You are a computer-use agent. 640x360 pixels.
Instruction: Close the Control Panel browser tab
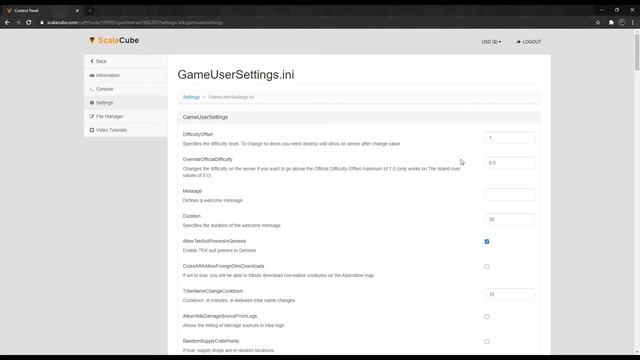pyautogui.click(x=77, y=11)
